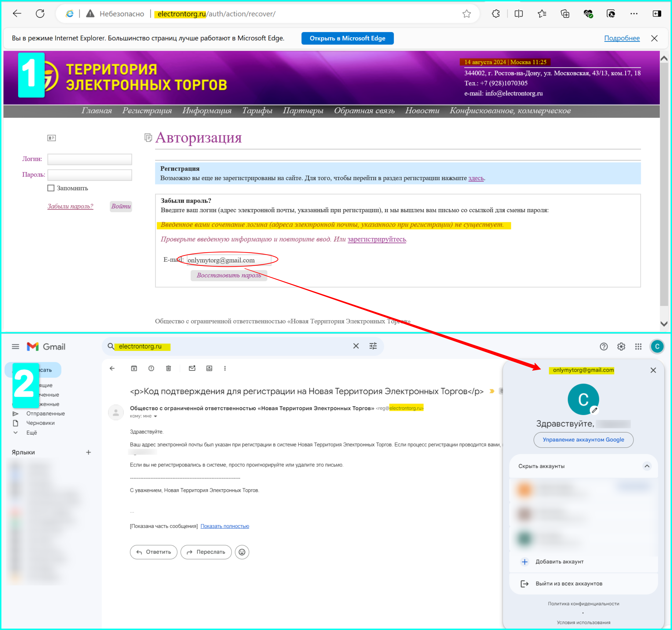Open the Главная menu item
The height and width of the screenshot is (630, 672).
coord(97,111)
